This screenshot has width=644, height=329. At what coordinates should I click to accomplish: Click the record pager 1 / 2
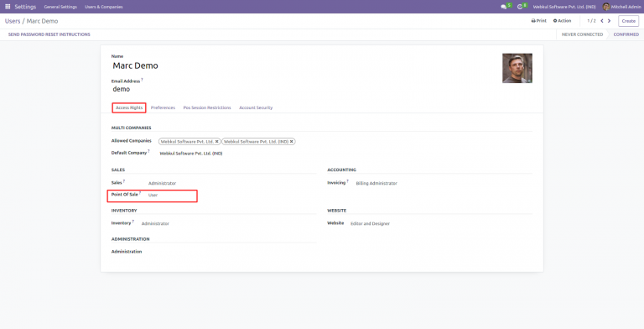coord(591,21)
